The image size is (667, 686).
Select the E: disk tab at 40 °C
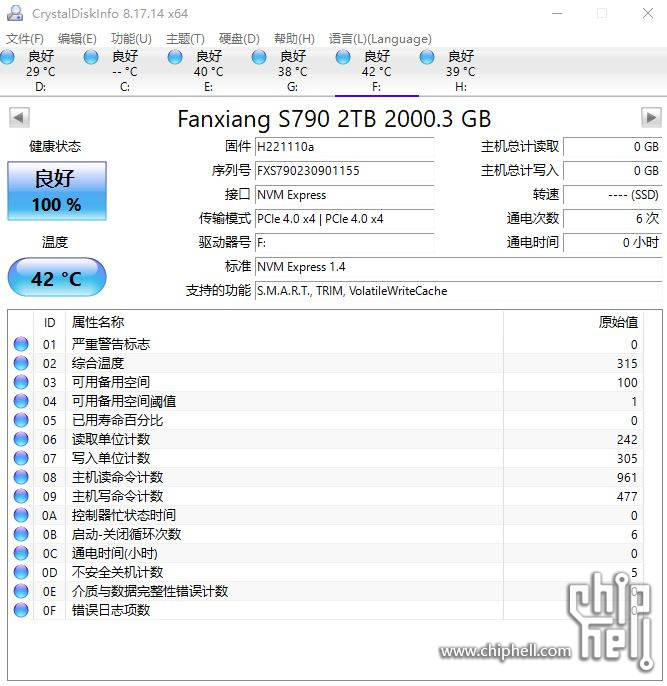pos(209,71)
